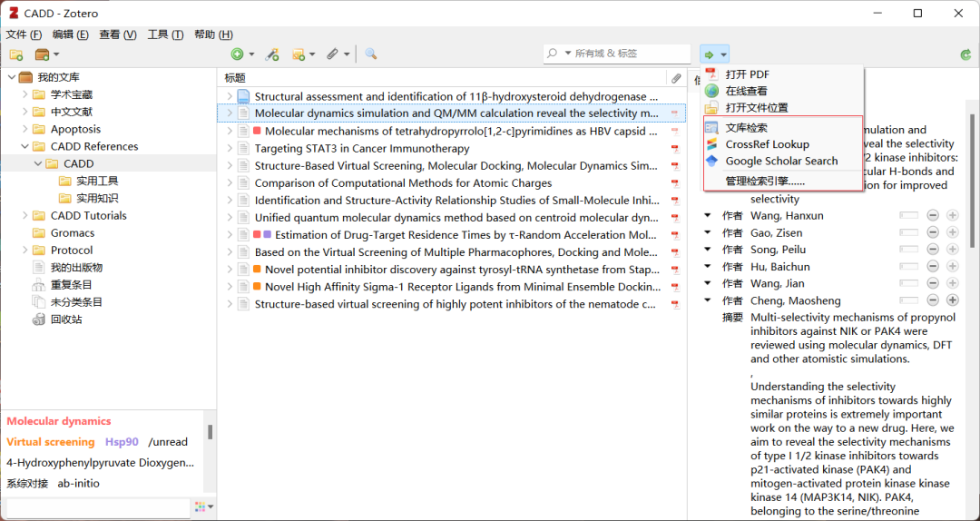Toggle name field mode for Gao, Zisen
Viewport: 980px width, 521px height.
(908, 232)
